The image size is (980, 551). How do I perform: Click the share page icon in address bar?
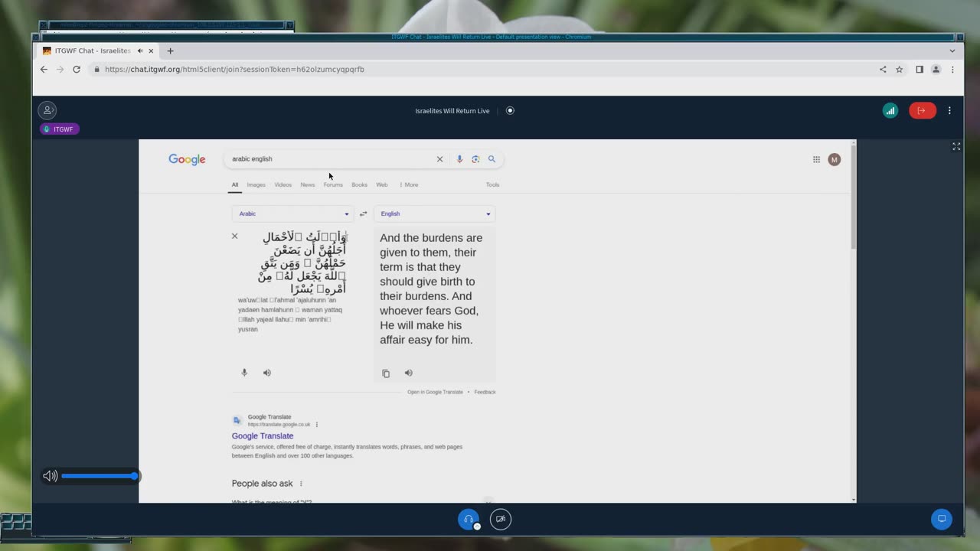[x=883, y=69]
